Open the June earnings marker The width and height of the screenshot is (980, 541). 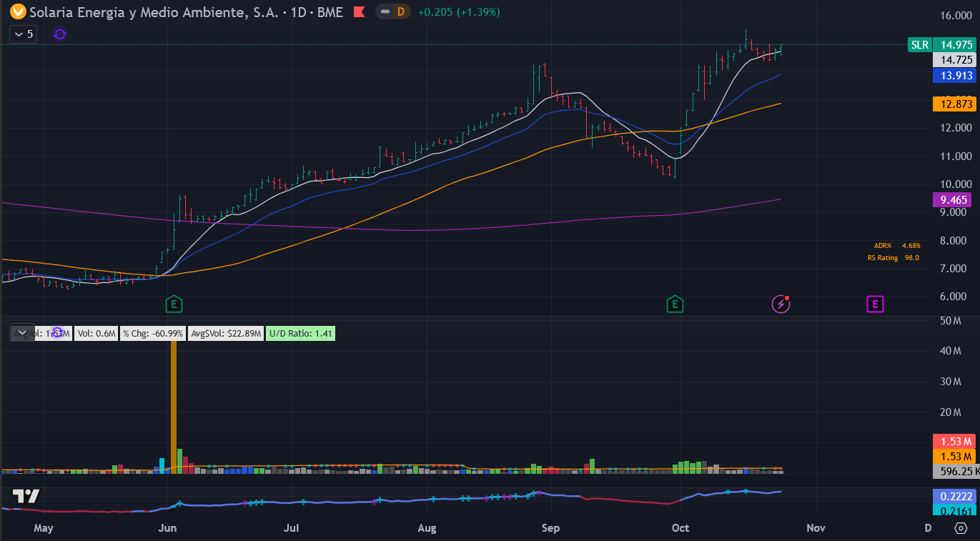tap(174, 304)
